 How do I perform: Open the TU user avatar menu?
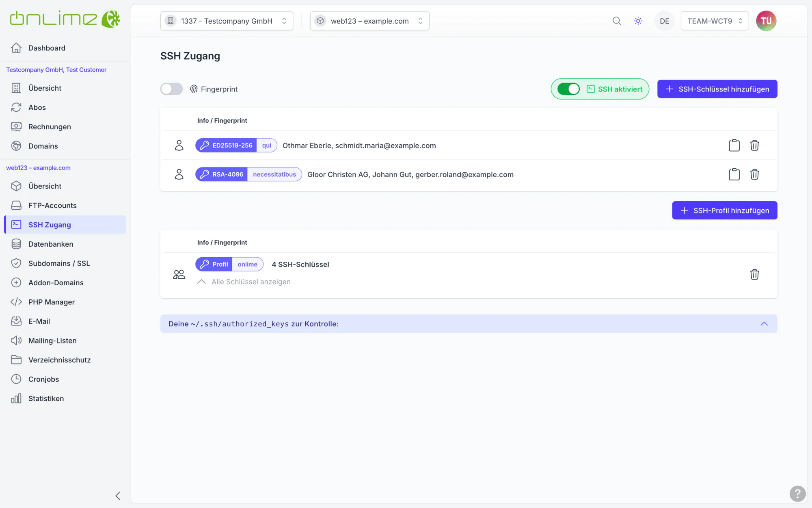point(766,21)
